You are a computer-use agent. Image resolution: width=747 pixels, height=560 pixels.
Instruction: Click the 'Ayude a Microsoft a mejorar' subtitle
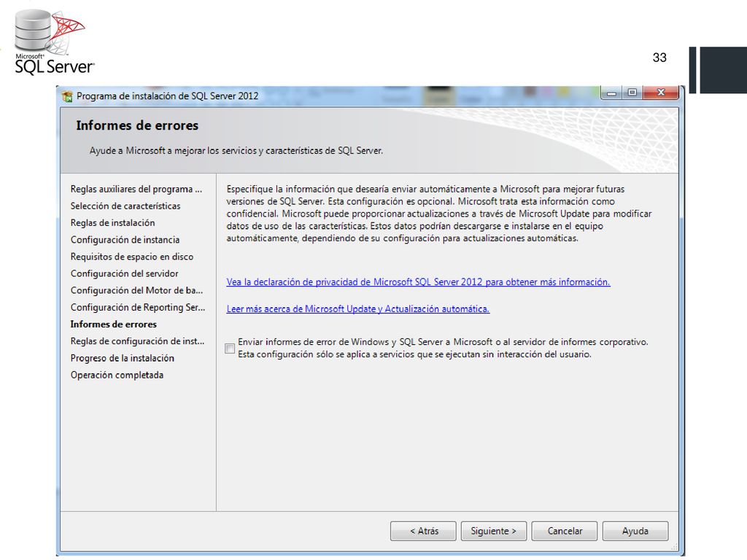tap(236, 151)
